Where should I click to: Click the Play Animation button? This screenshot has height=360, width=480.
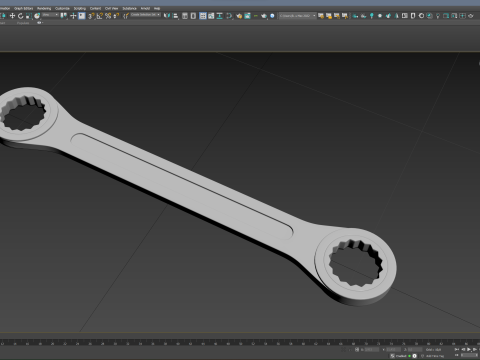point(469,350)
